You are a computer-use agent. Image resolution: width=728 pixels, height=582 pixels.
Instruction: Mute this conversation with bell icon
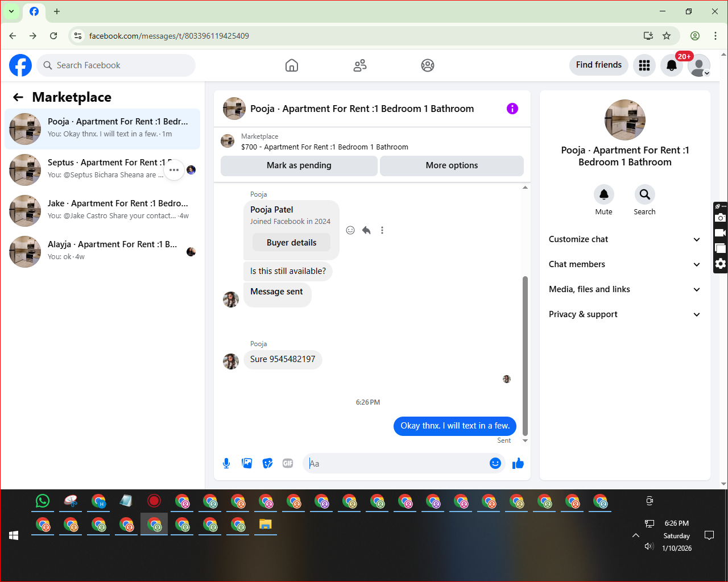(x=604, y=194)
